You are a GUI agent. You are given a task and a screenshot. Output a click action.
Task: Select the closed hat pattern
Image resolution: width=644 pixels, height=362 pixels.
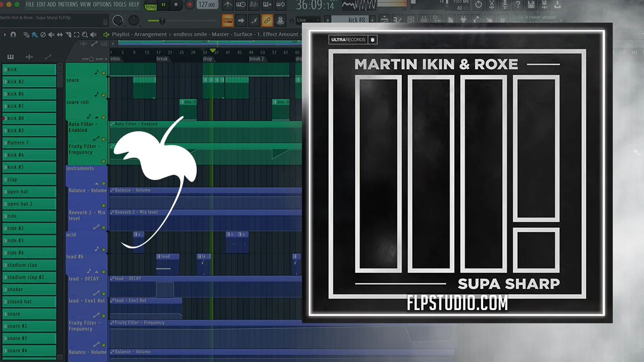pos(29,302)
